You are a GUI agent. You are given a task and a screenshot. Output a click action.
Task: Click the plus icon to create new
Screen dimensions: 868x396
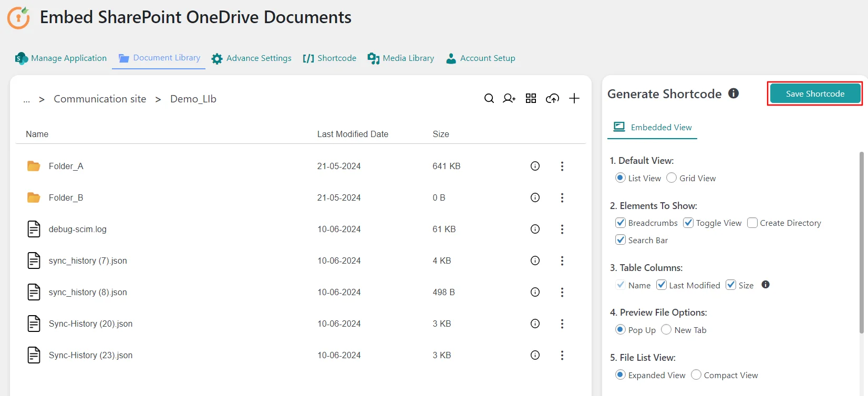574,98
